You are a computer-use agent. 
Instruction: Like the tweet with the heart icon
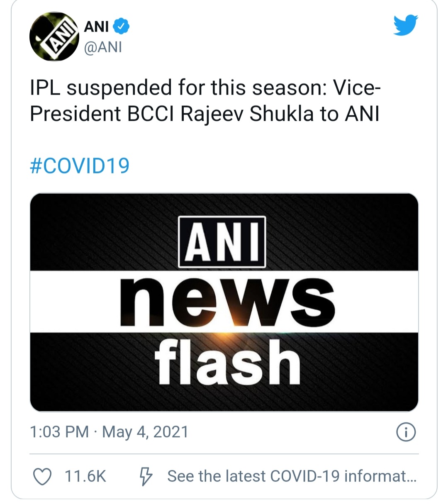point(42,476)
